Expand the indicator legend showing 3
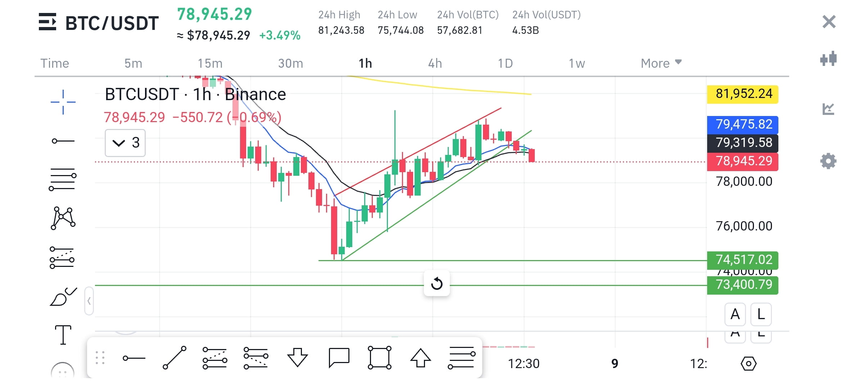Screen dimensions: 868x389 125,143
